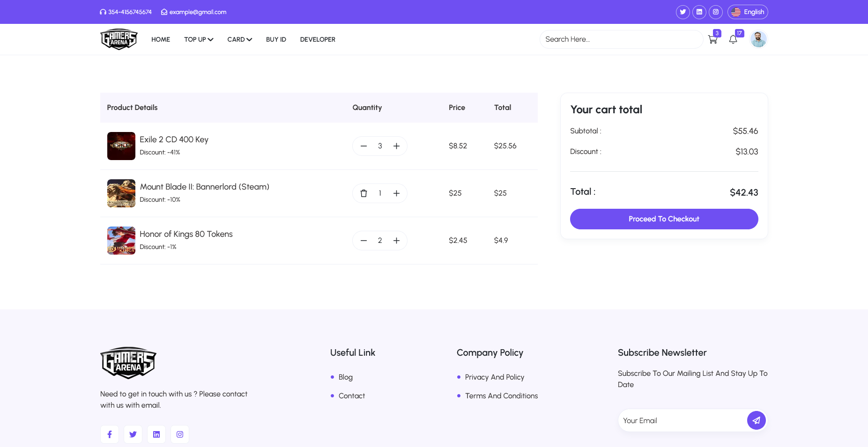Click the $25.56 total for Exile 2
The width and height of the screenshot is (868, 447).
[505, 146]
